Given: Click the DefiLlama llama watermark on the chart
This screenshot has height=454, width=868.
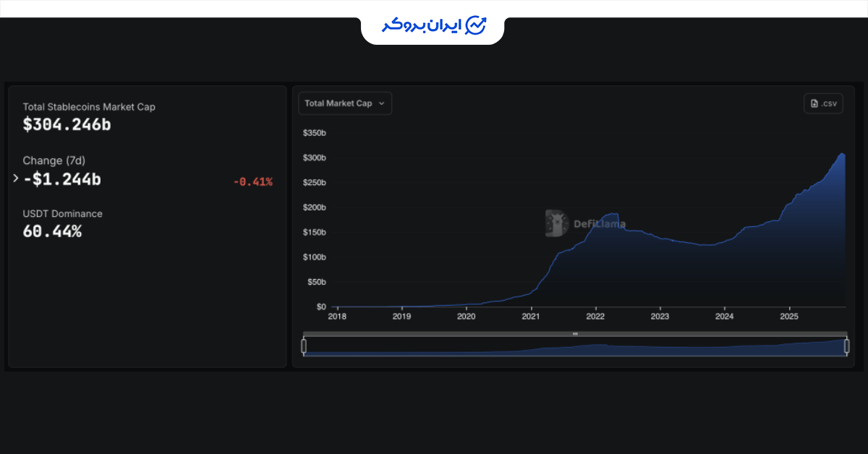Looking at the screenshot, I should (x=557, y=223).
